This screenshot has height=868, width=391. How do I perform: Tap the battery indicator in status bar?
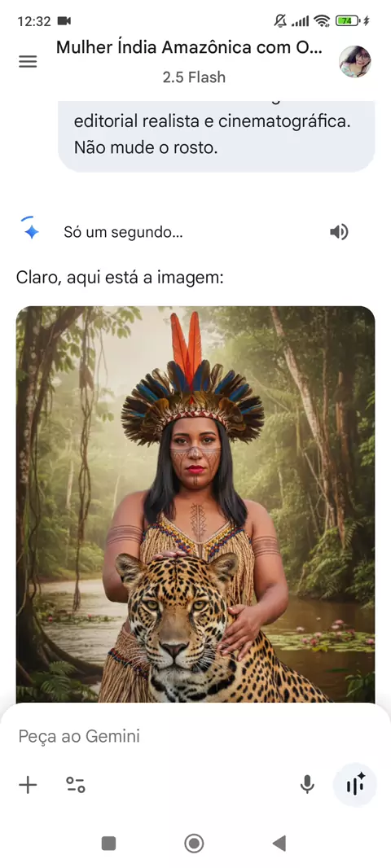click(x=348, y=22)
